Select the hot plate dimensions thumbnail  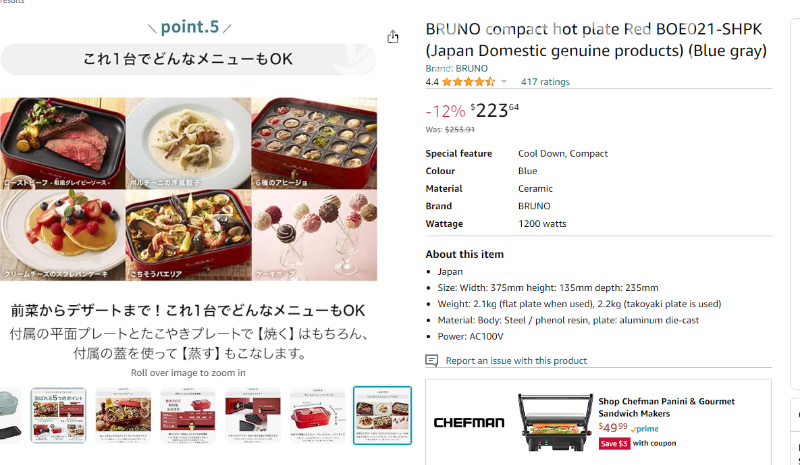317,415
